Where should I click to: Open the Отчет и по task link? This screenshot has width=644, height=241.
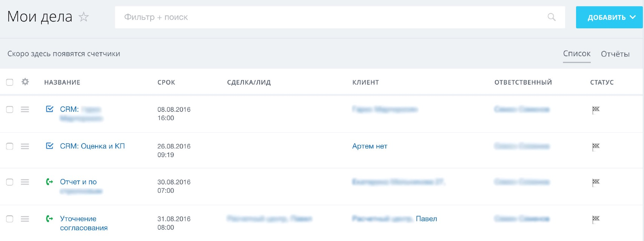[79, 182]
